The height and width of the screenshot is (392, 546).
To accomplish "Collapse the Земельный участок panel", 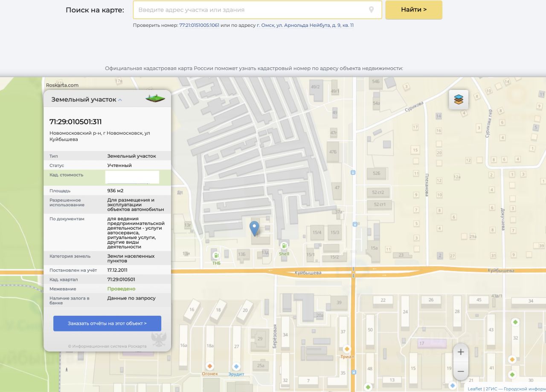I will coord(120,100).
